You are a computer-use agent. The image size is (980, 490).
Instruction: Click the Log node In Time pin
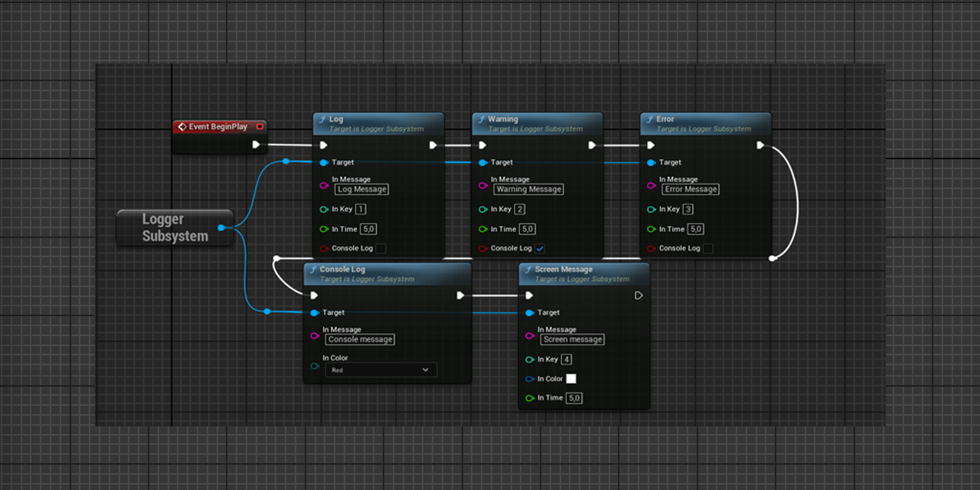click(x=324, y=229)
